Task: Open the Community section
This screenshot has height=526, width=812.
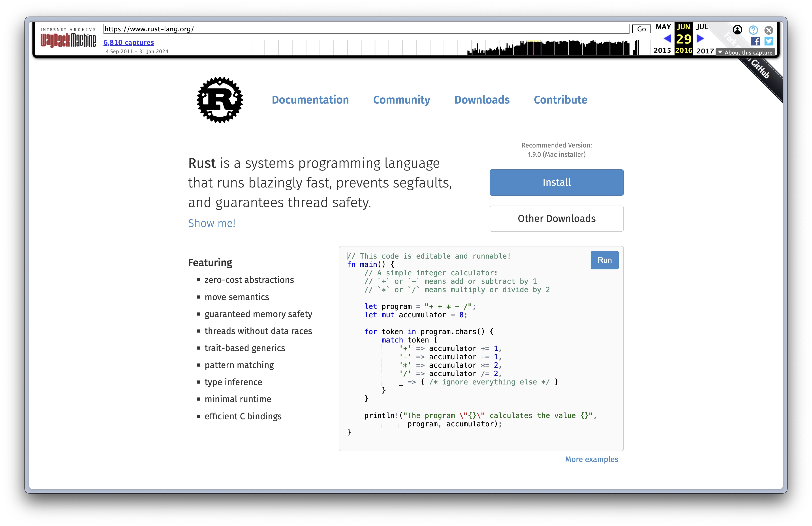Action: (x=402, y=100)
